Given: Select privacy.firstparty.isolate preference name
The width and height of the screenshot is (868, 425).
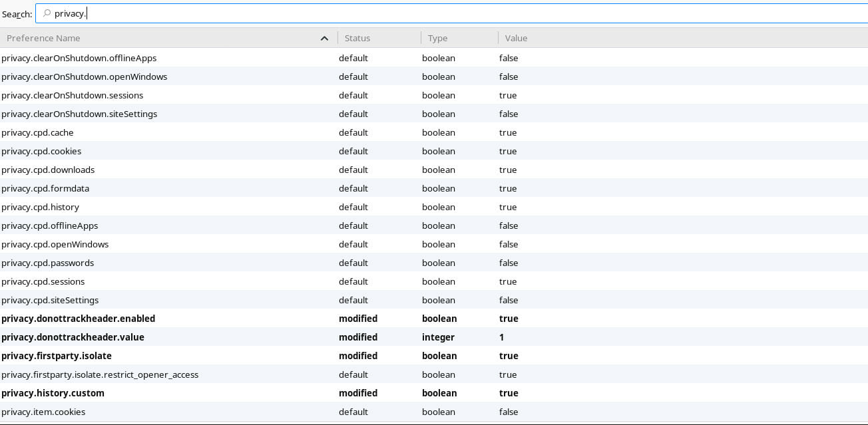Looking at the screenshot, I should tap(56, 356).
